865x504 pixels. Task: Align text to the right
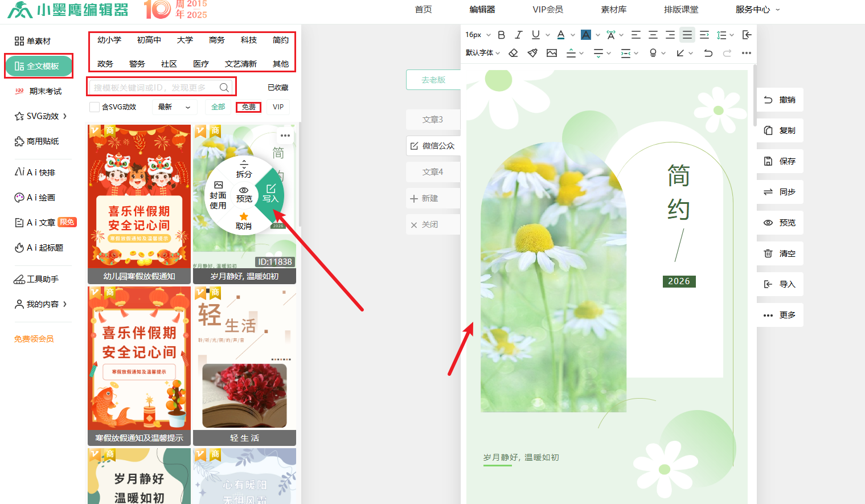pyautogui.click(x=670, y=35)
